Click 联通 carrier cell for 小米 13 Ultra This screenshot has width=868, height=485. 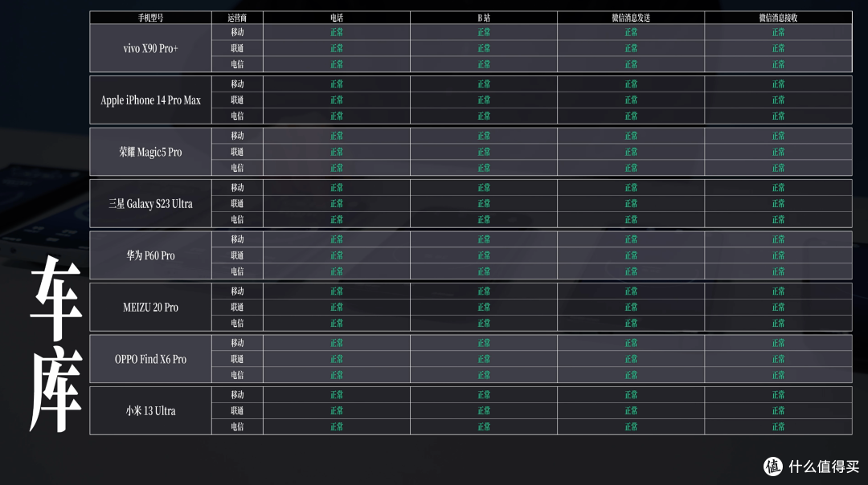[237, 411]
